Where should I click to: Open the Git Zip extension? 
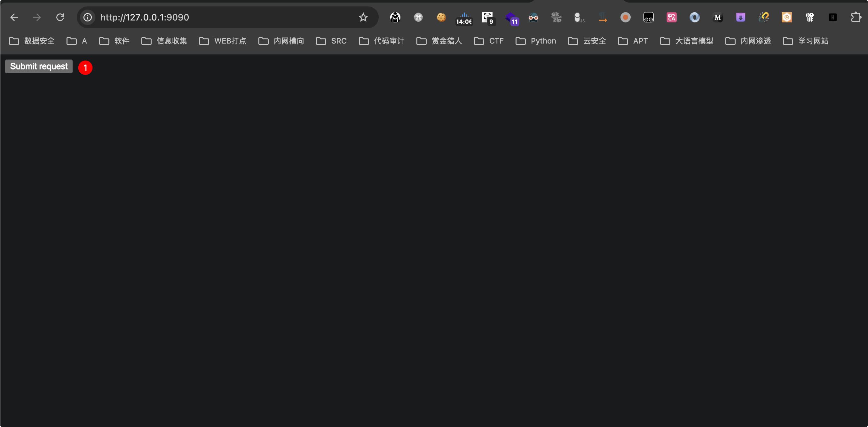point(556,17)
